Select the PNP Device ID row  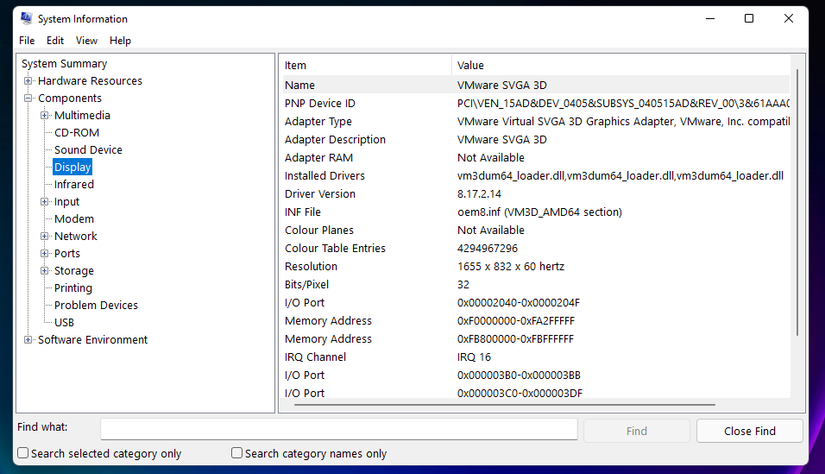pyautogui.click(x=536, y=104)
